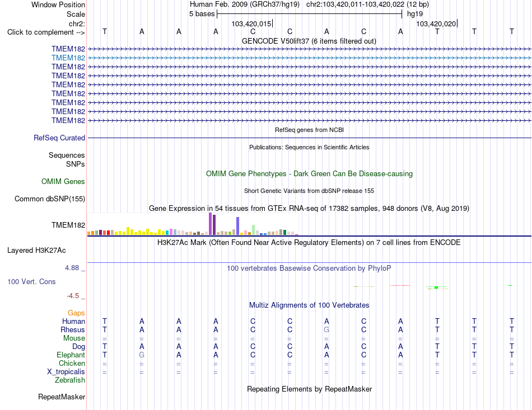
Task: Click the 103,420,020 coordinate marker
Action: [436, 23]
